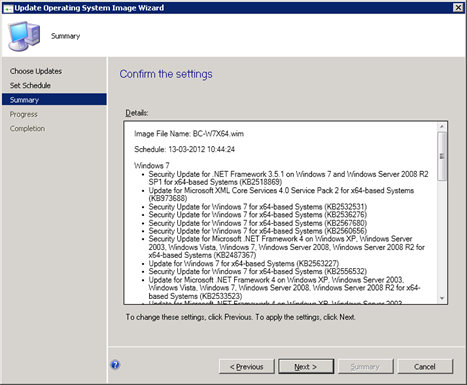Click the Cancel button

tap(425, 367)
